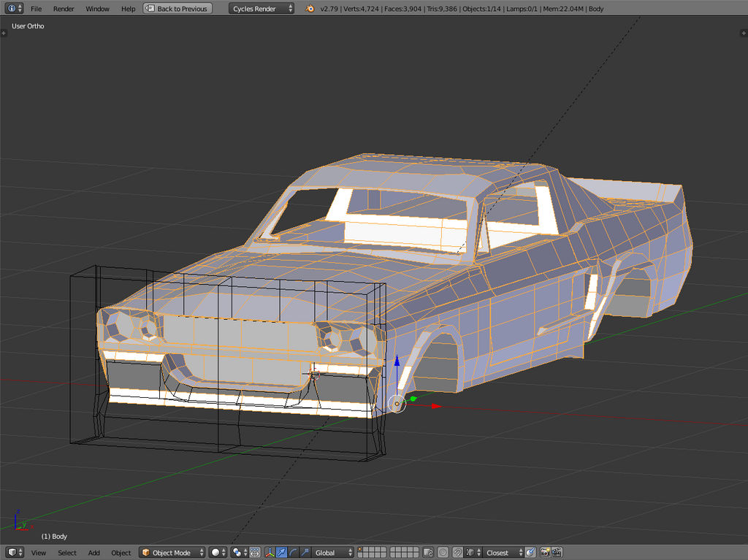This screenshot has height=560, width=748.
Task: Click the OpenGL render image camera icon
Action: [x=545, y=553]
